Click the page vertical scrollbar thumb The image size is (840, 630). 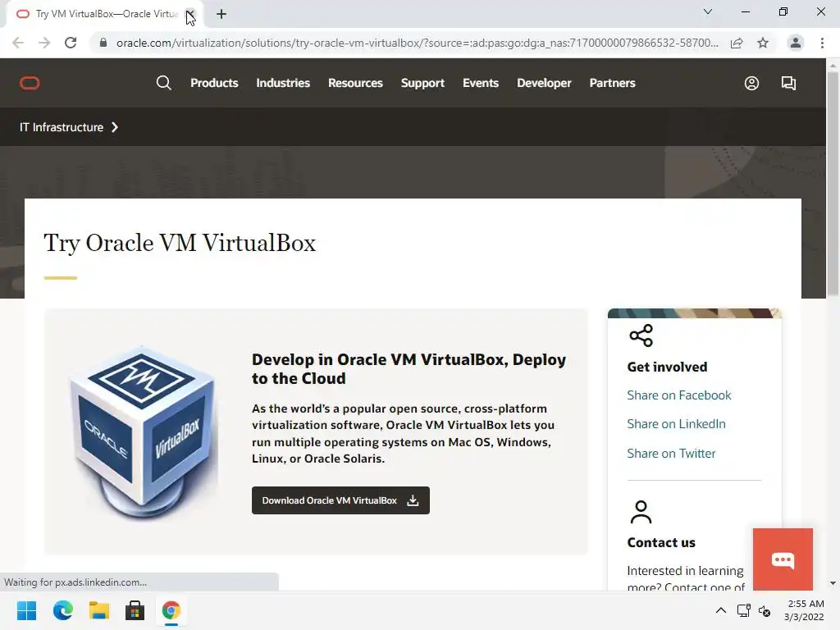tap(833, 183)
